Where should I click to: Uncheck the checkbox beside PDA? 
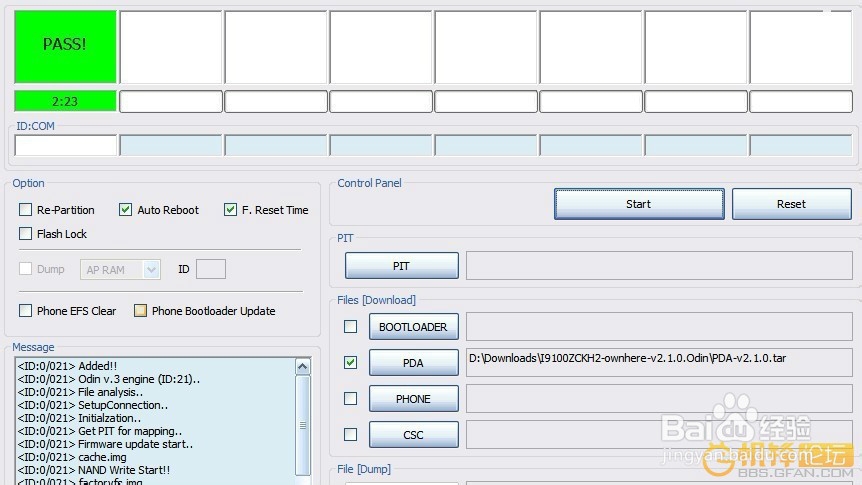click(x=350, y=362)
